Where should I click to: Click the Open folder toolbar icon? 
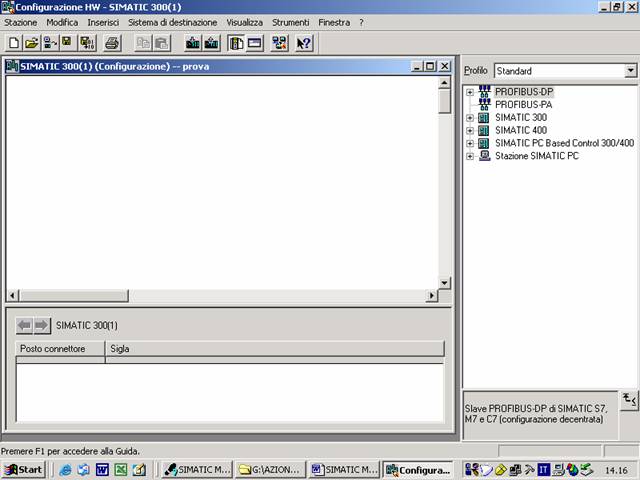(x=30, y=43)
